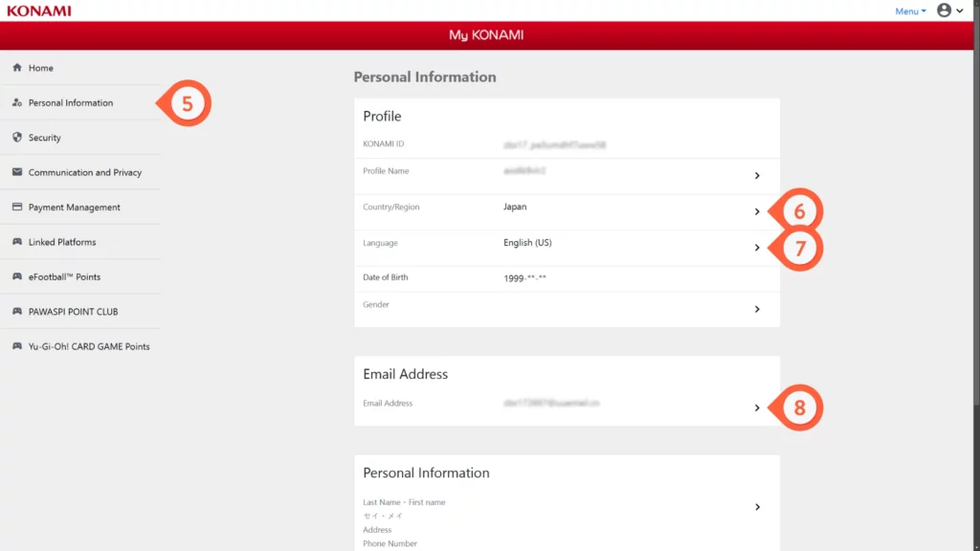The width and height of the screenshot is (980, 551).
Task: Expand the Gender row chevron
Action: (757, 309)
